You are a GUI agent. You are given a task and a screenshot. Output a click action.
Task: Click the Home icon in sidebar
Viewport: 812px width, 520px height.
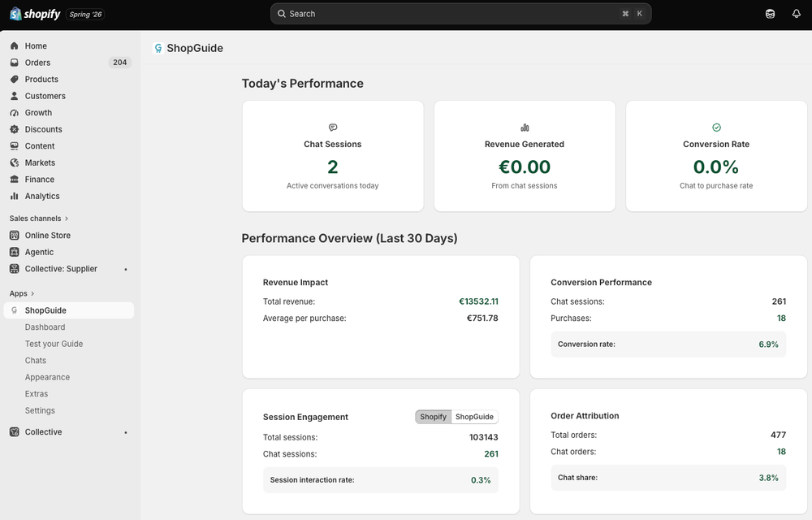click(15, 46)
